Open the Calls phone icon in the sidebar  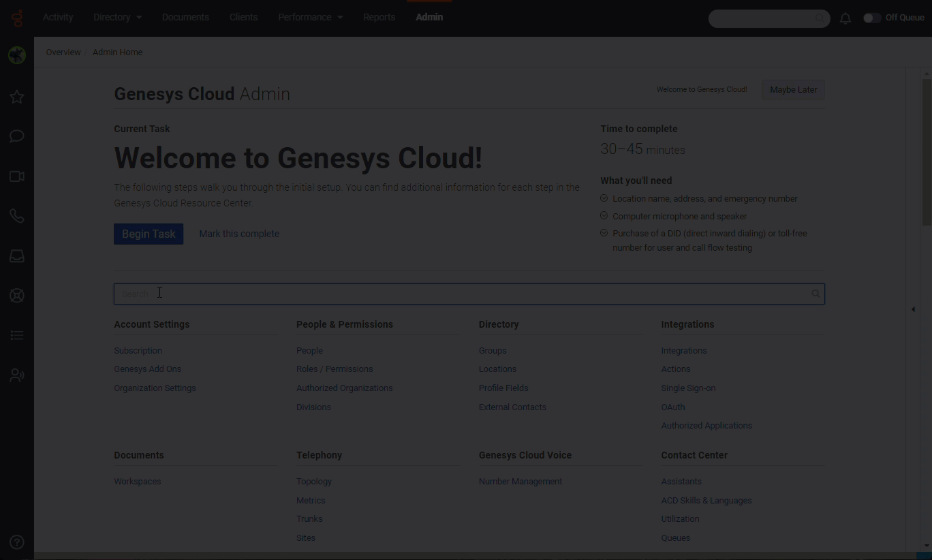17,216
